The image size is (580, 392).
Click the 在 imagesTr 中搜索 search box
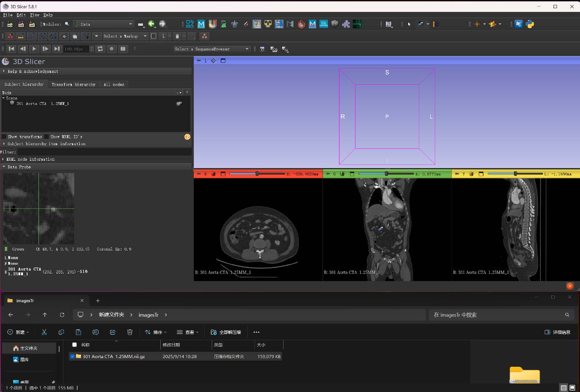click(502, 315)
